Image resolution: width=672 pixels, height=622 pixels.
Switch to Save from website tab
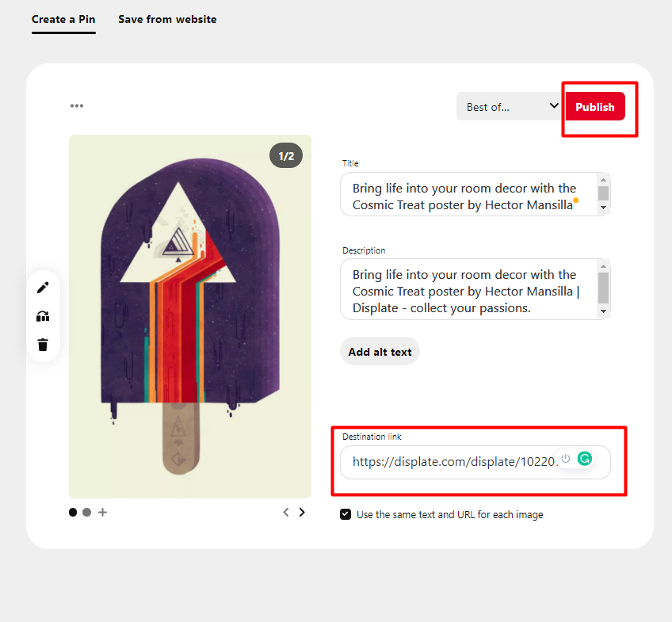tap(167, 19)
